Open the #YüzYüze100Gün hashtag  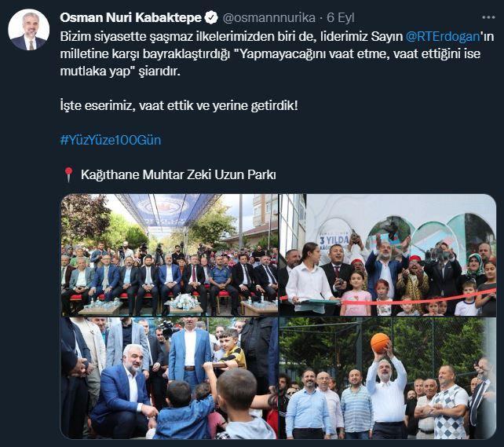pyautogui.click(x=111, y=140)
